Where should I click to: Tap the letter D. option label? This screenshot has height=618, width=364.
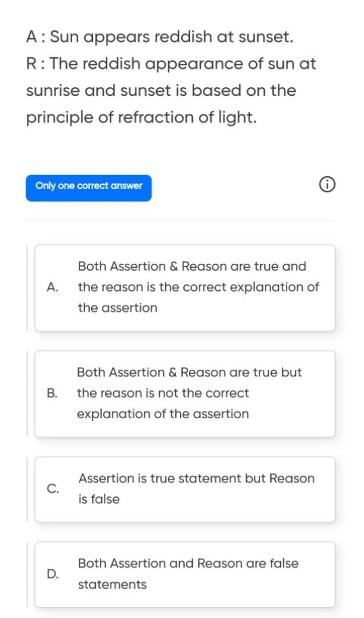pos(53,574)
